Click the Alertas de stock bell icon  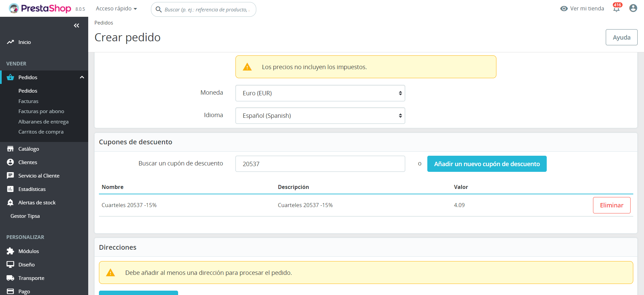coord(10,202)
